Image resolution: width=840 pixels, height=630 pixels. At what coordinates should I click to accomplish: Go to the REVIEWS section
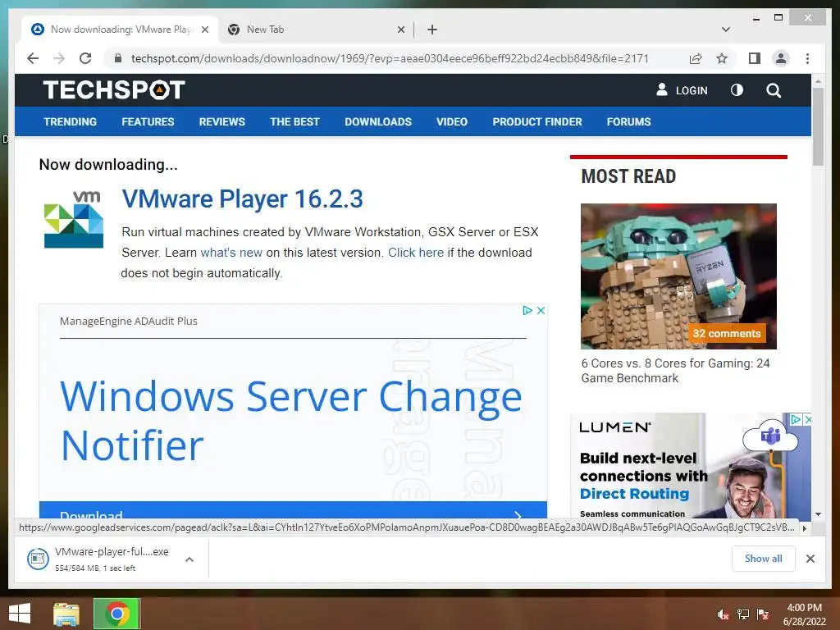coord(221,121)
